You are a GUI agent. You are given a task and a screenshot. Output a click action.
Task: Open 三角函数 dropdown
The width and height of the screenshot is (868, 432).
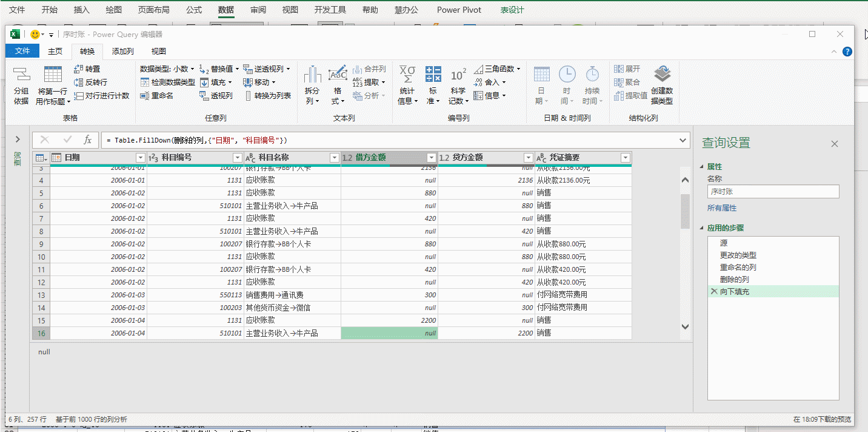[497, 69]
